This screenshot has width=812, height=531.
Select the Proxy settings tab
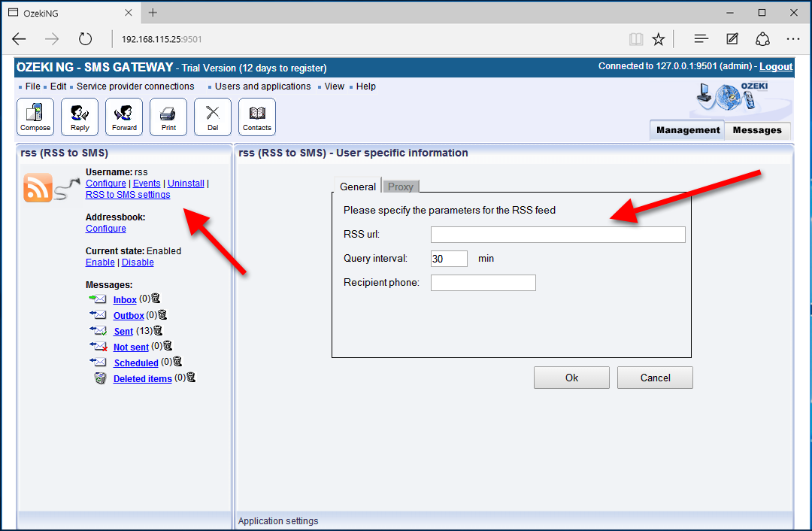coord(400,187)
